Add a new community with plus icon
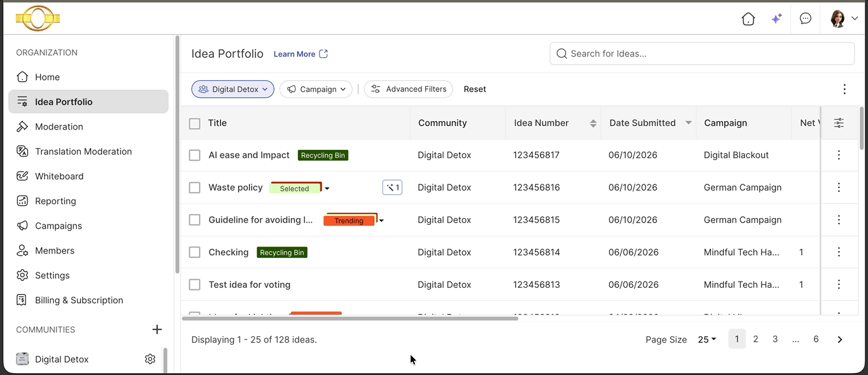The image size is (868, 375). coord(157,329)
